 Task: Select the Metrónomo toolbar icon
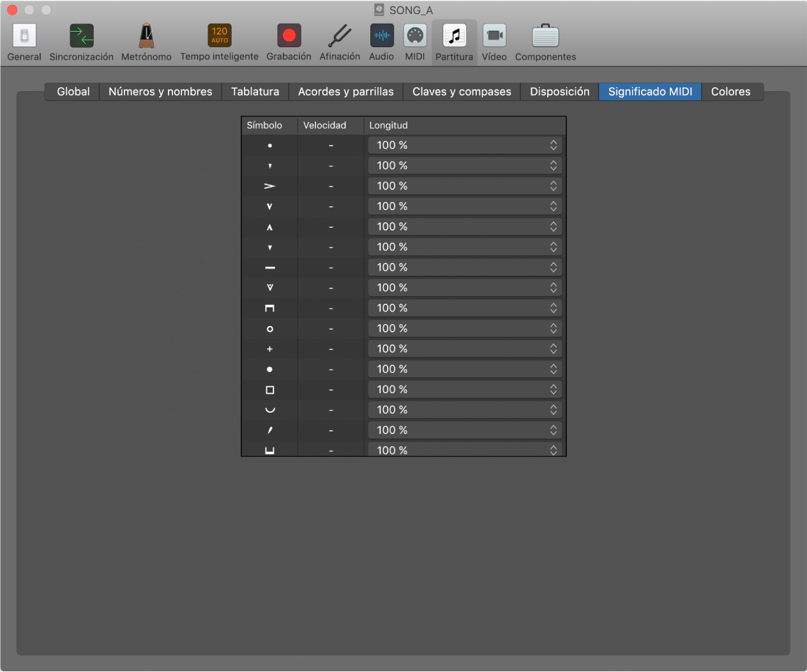146,37
